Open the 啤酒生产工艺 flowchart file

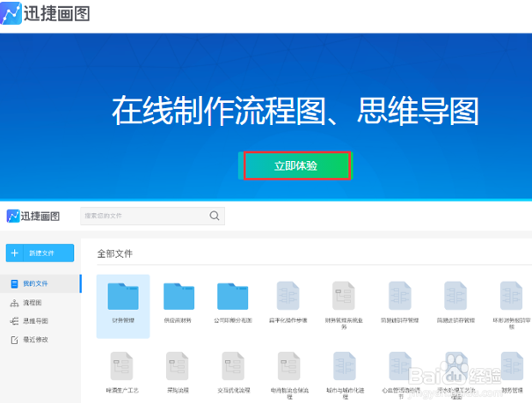[x=122, y=372]
